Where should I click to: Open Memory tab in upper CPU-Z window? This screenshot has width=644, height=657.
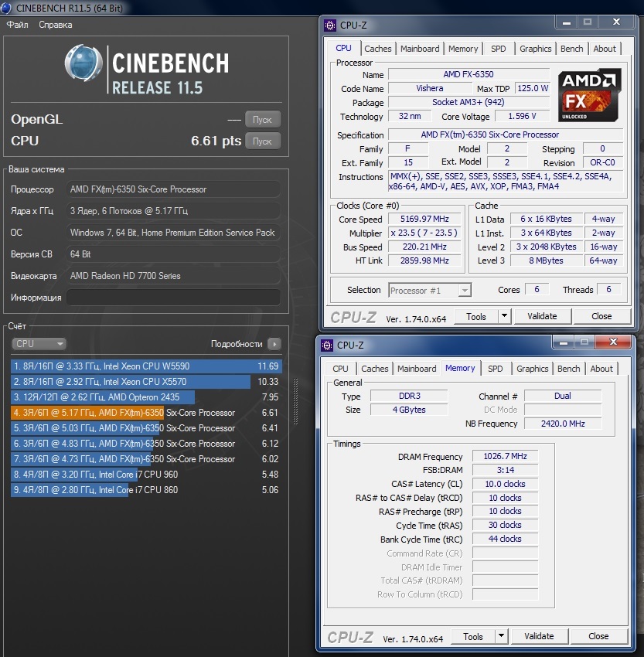[463, 49]
